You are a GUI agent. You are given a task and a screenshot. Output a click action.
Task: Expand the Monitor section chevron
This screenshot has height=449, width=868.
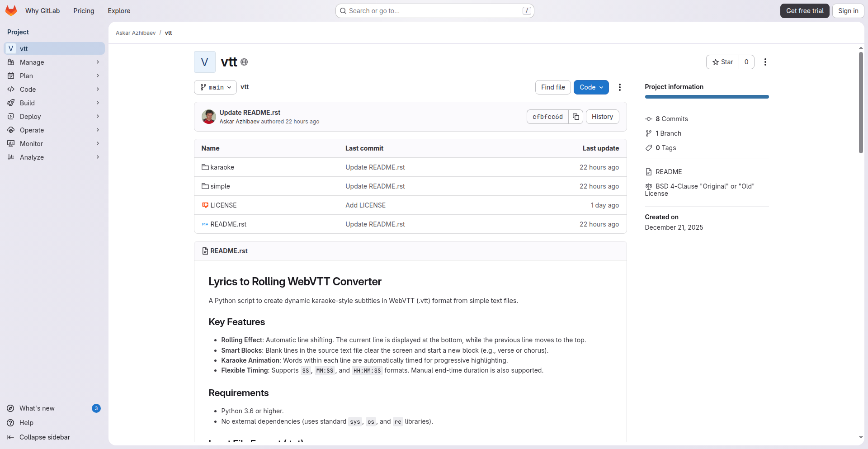click(98, 143)
